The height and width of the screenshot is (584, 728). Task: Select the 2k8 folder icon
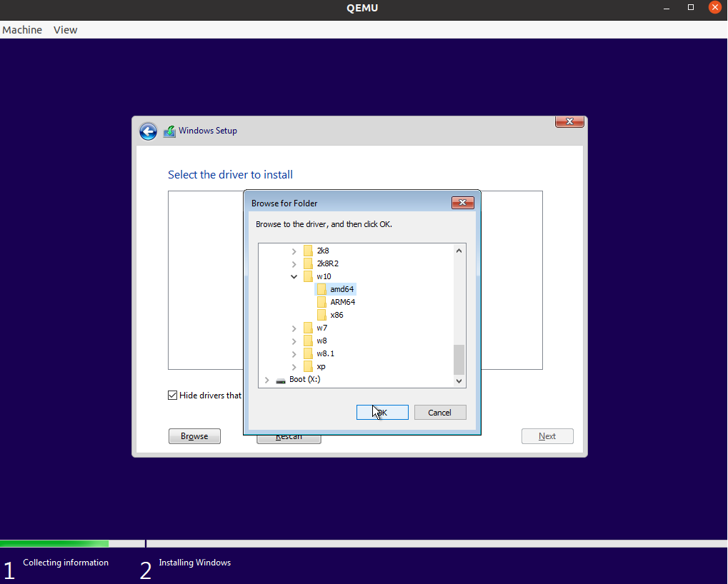[308, 251]
